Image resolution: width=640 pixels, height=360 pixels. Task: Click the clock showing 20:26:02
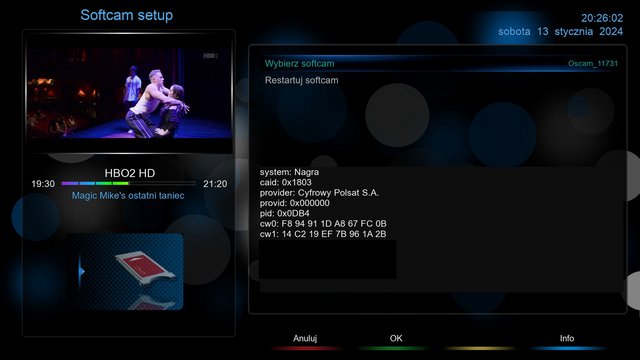tap(602, 18)
